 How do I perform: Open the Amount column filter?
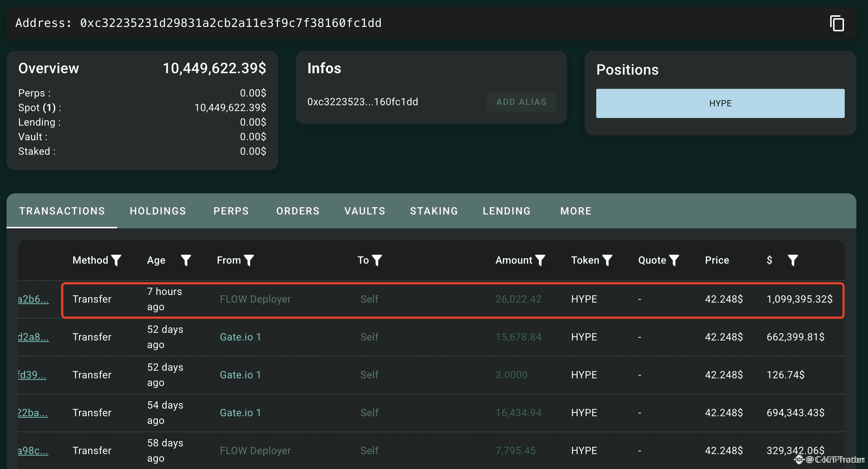click(541, 260)
